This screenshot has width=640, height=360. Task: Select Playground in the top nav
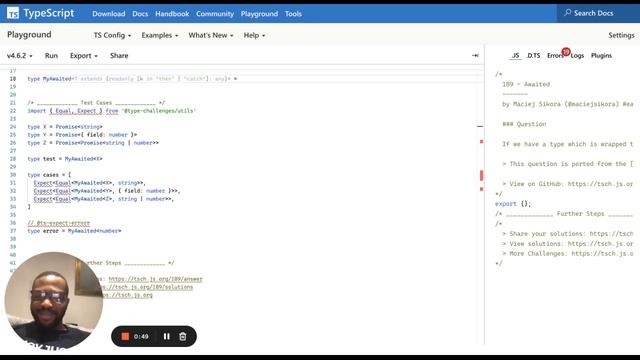pos(259,14)
